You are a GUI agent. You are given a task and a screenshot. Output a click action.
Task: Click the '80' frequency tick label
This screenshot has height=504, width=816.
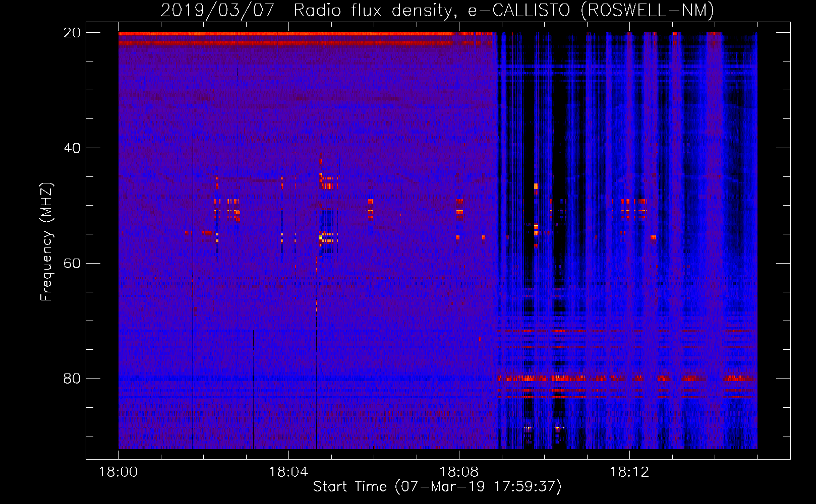[x=72, y=379]
